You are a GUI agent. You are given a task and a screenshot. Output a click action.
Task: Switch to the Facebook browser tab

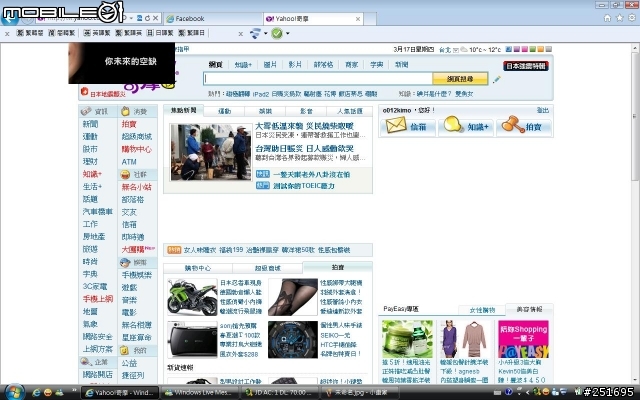click(x=213, y=19)
